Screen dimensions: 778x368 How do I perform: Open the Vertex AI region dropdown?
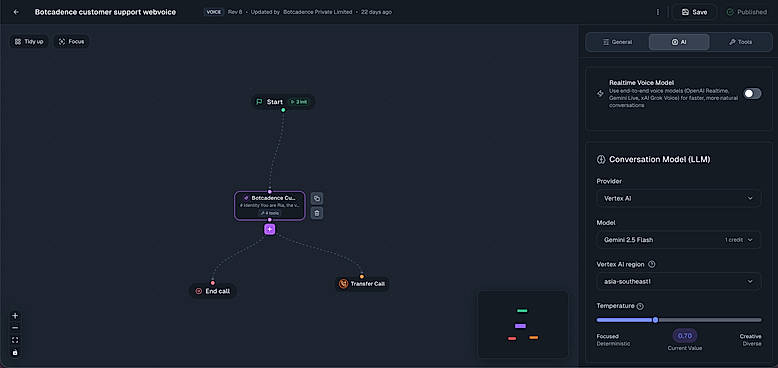tap(679, 282)
